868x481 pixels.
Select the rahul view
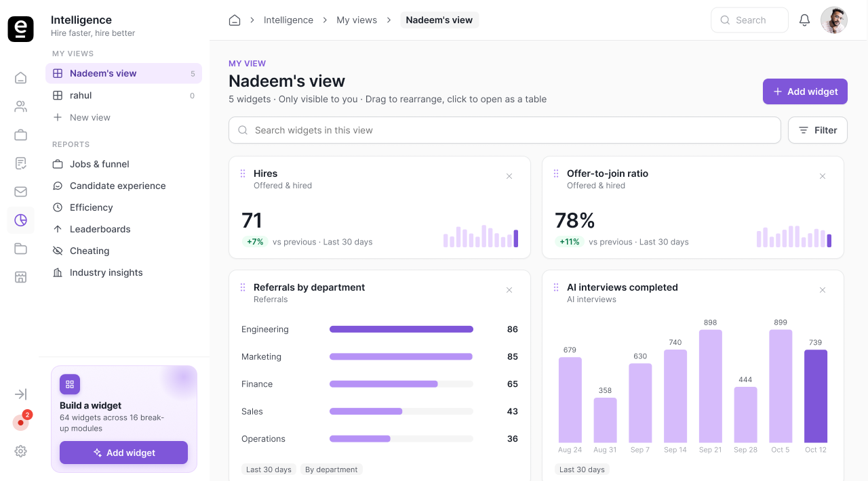click(123, 96)
